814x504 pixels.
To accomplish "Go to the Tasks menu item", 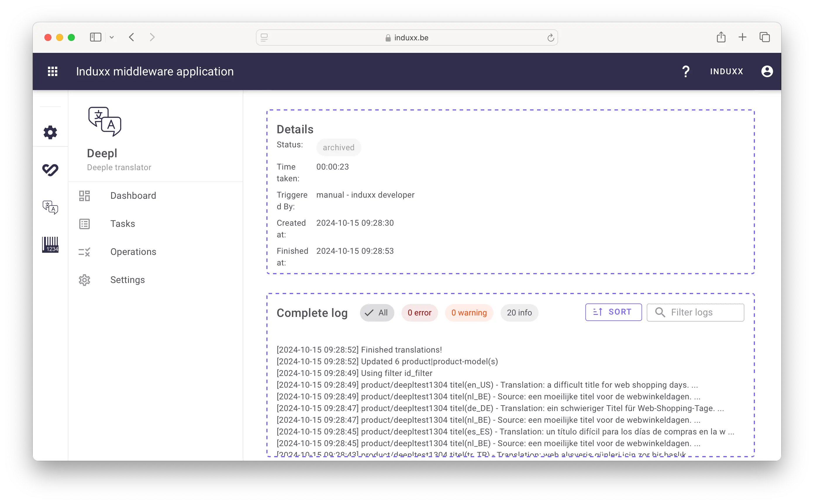I will click(x=123, y=224).
